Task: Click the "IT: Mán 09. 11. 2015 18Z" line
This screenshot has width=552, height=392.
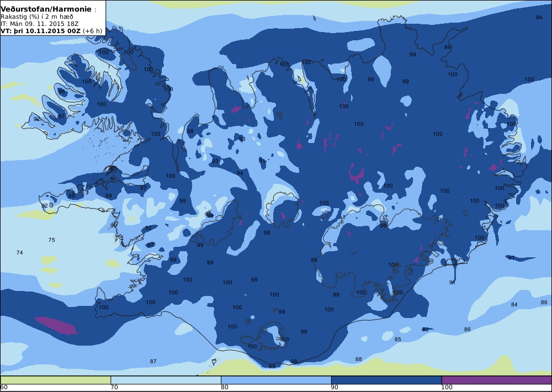Action: [x=39, y=24]
